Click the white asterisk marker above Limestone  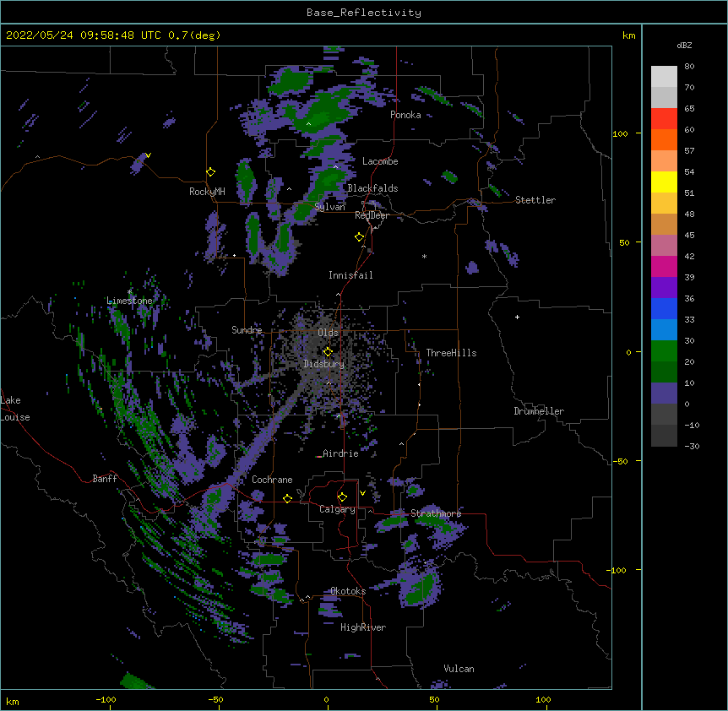click(x=130, y=292)
